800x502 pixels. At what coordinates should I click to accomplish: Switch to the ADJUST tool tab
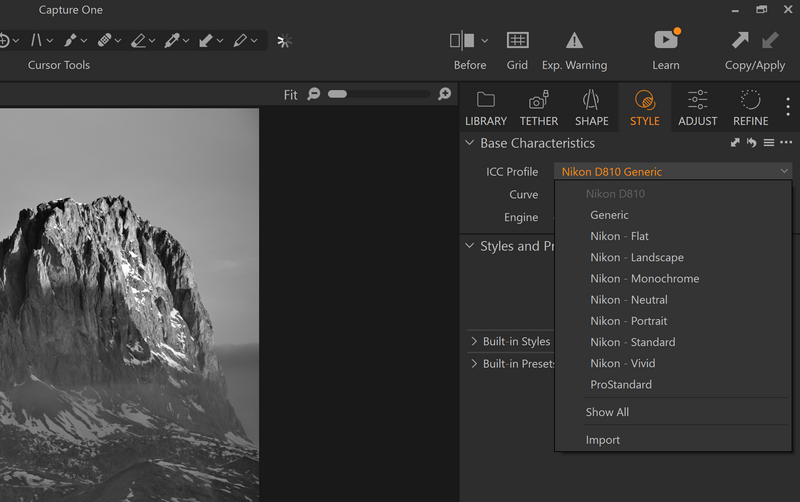pos(697,108)
